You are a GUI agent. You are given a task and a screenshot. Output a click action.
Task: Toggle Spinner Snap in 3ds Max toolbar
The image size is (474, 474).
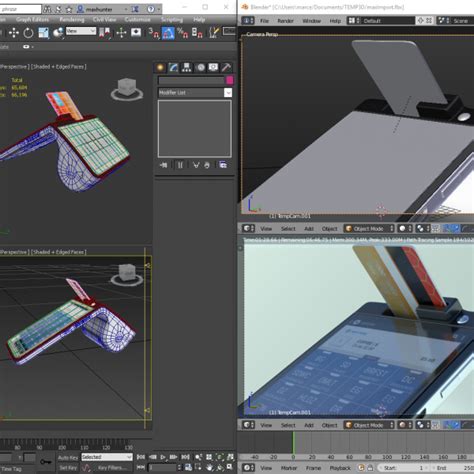(x=197, y=33)
